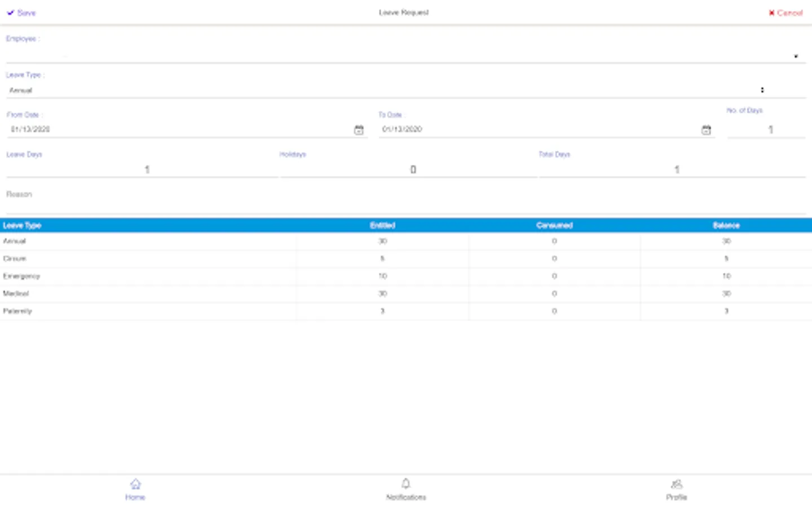This screenshot has width=812, height=508.
Task: Open the Notifications tab
Action: (406, 489)
